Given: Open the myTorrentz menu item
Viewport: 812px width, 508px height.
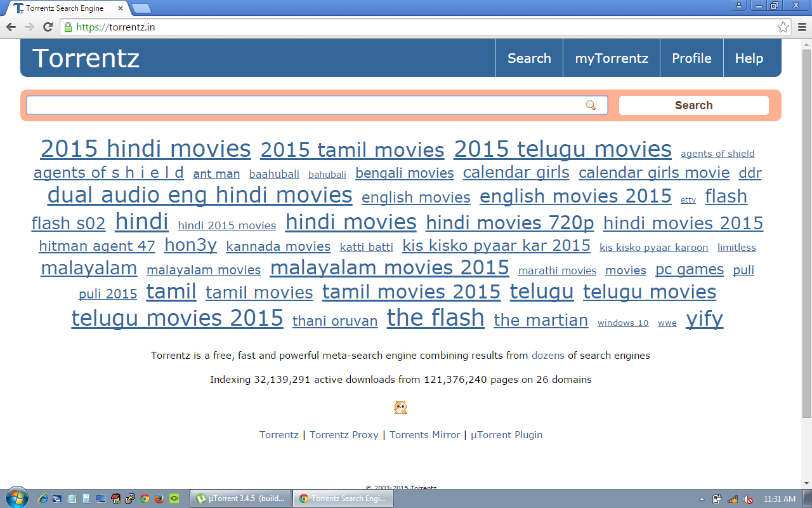Looking at the screenshot, I should coord(612,58).
